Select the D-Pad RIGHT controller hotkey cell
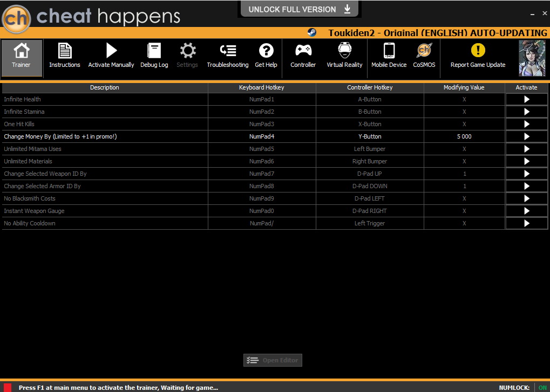Screen dimensions: 550x392 [370, 211]
